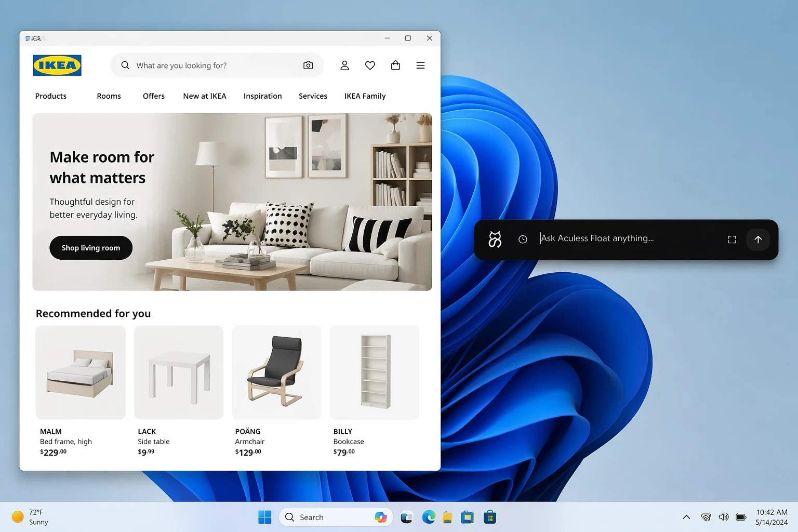
Task: Open the Offers menu
Action: click(154, 96)
